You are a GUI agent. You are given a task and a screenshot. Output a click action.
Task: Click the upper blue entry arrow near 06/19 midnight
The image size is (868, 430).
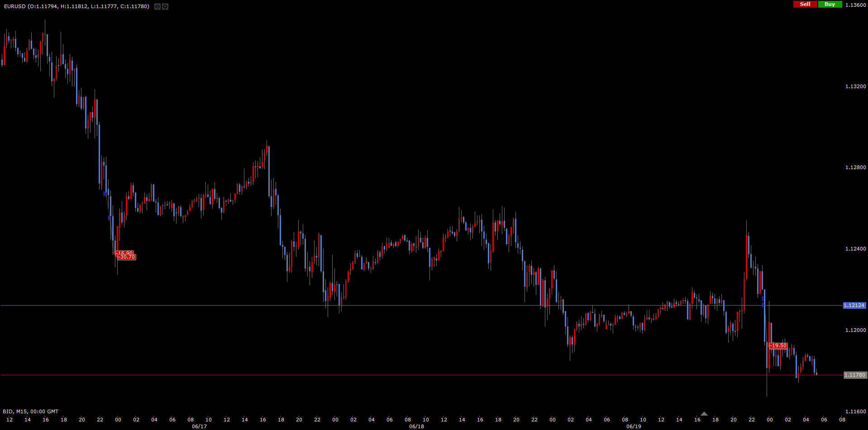(x=763, y=298)
